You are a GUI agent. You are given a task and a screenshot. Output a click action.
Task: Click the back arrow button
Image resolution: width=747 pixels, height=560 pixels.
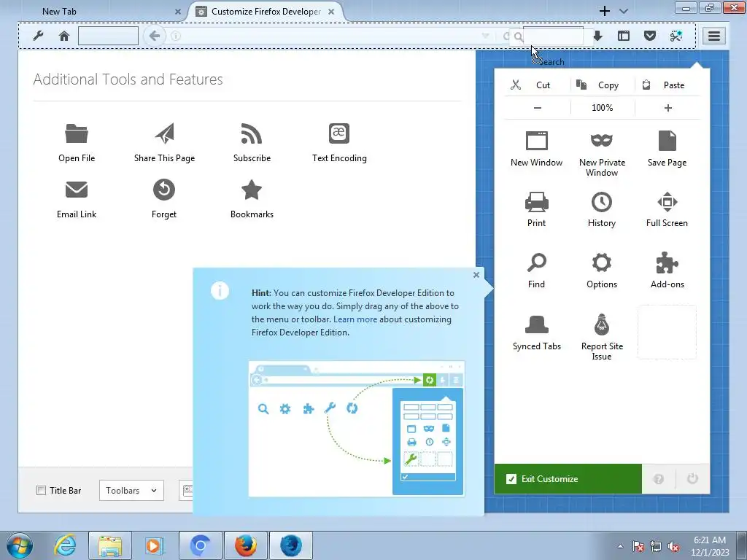(x=155, y=36)
